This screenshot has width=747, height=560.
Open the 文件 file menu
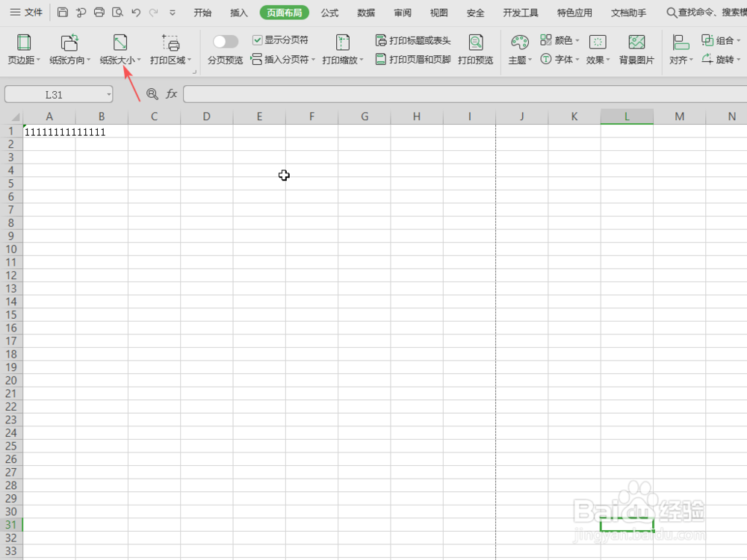click(x=27, y=13)
